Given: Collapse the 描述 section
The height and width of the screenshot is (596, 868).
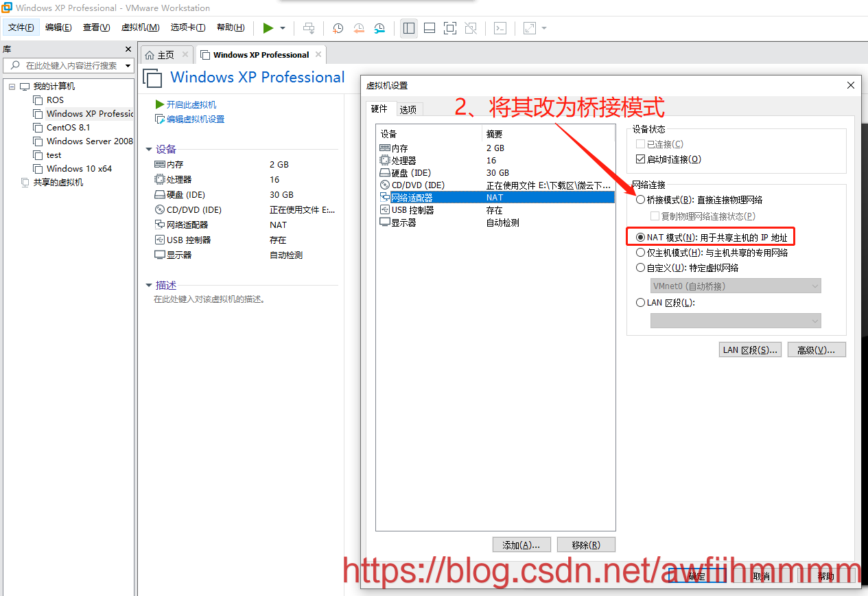Looking at the screenshot, I should 149,285.
